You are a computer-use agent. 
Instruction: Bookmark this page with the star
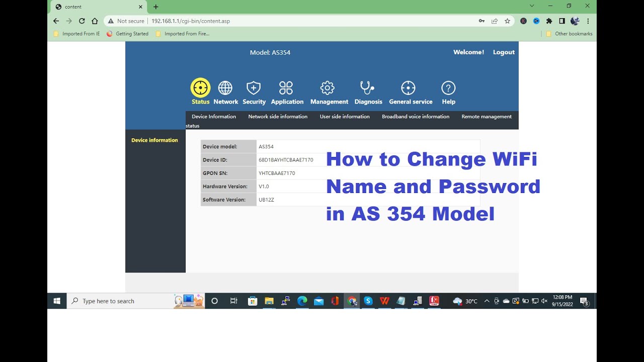point(507,21)
